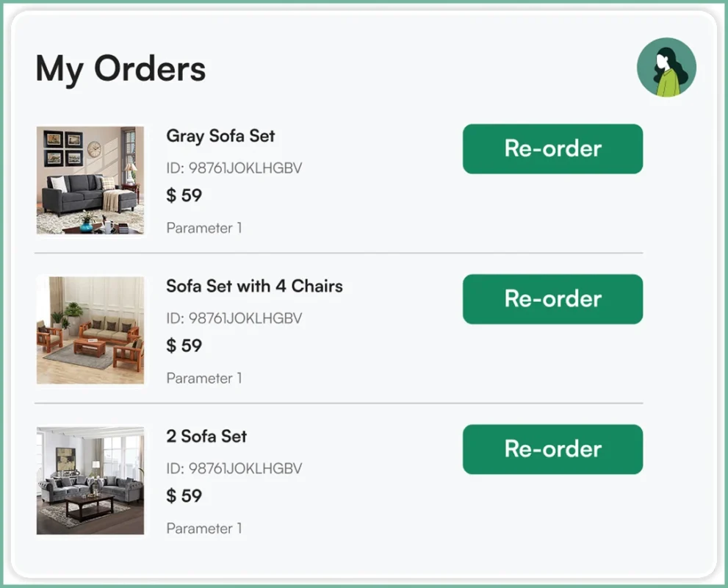The width and height of the screenshot is (728, 588).
Task: Select the 2 Sofa Set product title
Action: click(x=206, y=437)
